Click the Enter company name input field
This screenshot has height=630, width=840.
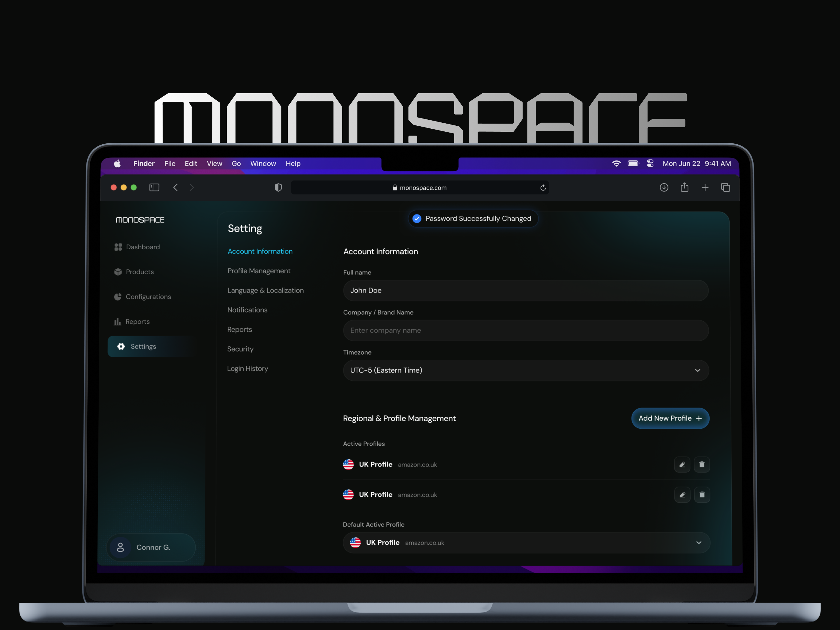pos(525,330)
